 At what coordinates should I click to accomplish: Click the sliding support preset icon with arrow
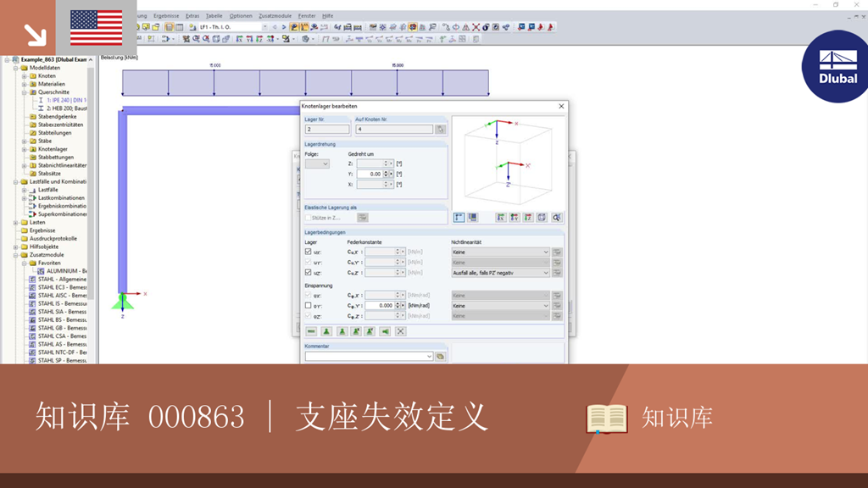pyautogui.click(x=386, y=331)
